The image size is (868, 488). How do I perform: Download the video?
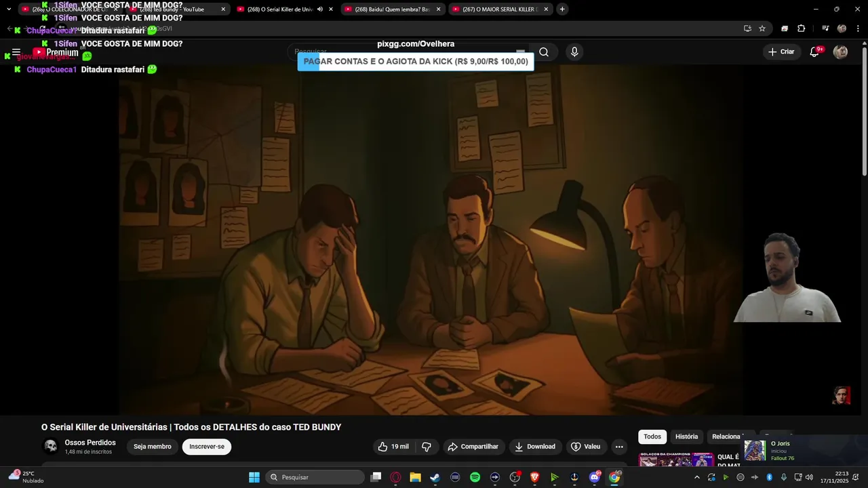[x=535, y=447]
